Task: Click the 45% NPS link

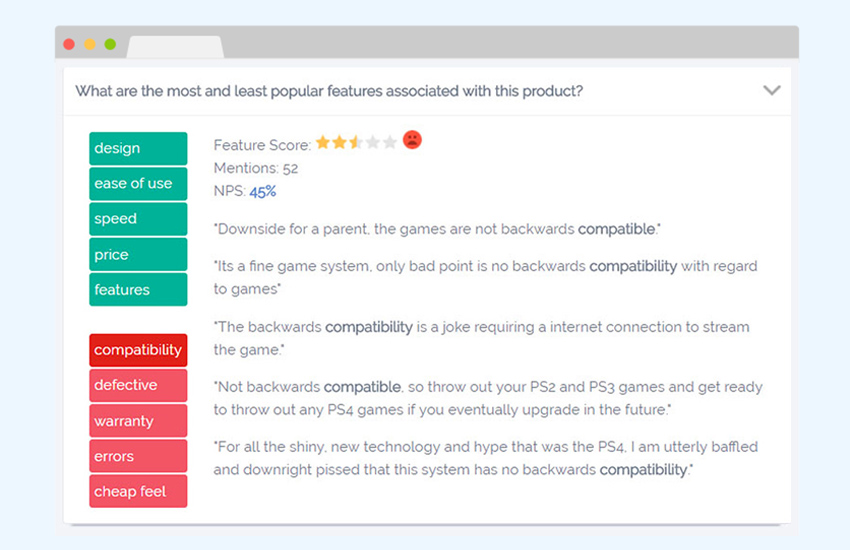Action: click(x=262, y=191)
